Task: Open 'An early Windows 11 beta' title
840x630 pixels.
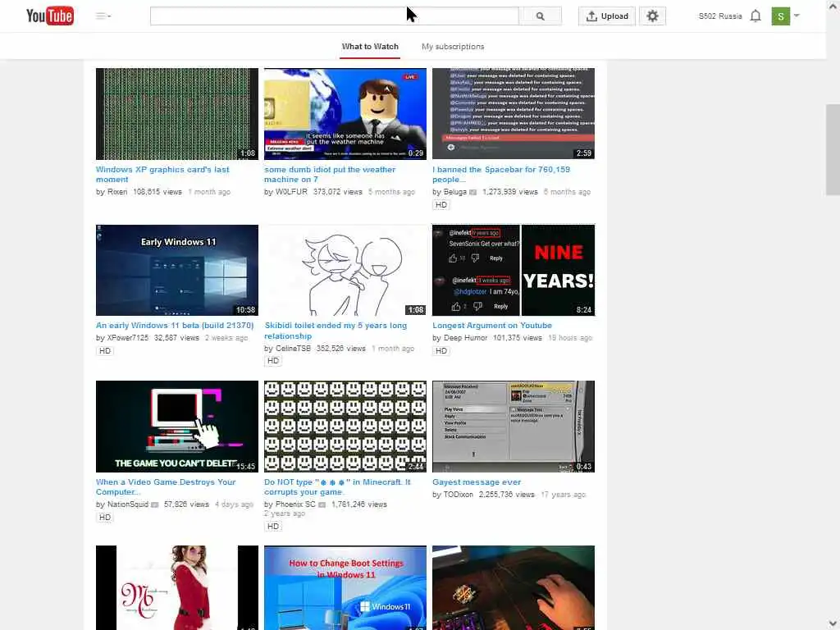Action: (x=175, y=325)
